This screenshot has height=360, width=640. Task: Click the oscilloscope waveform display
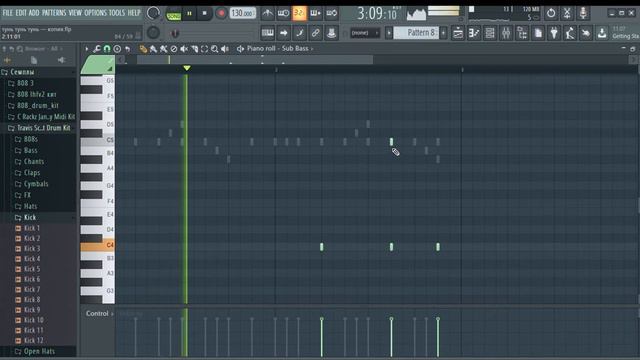coord(416,13)
